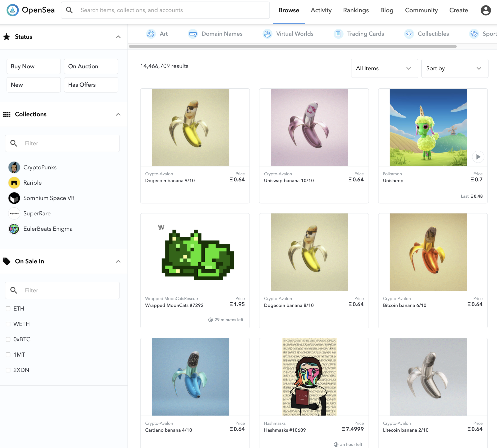
Task: Open the Wrapped MoonCatsRescue collection link
Action: (171, 299)
